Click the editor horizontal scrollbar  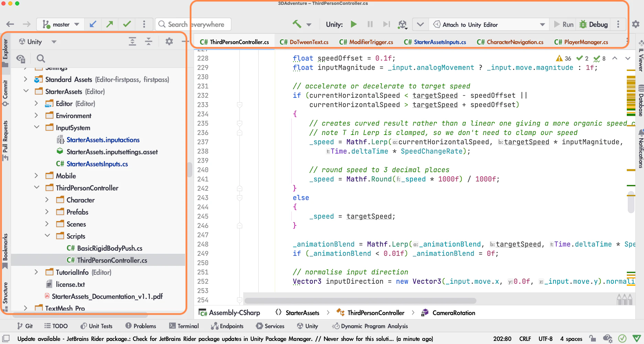click(x=360, y=301)
